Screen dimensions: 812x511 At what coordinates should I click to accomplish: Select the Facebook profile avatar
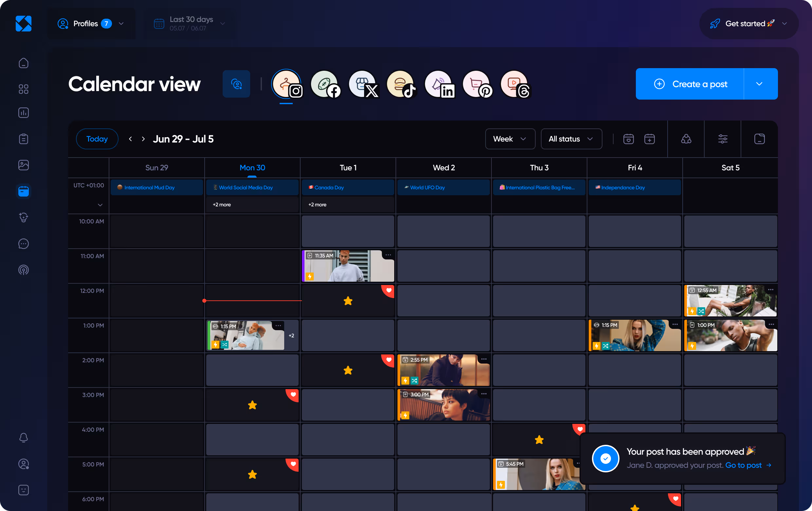coord(325,84)
